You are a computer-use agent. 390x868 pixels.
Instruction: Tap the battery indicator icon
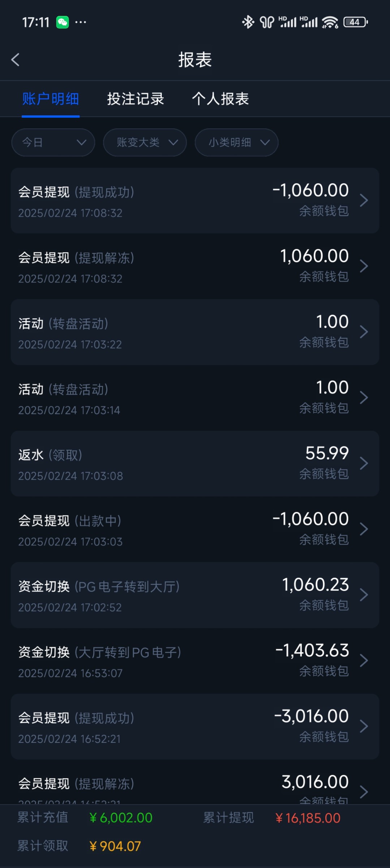pyautogui.click(x=356, y=22)
